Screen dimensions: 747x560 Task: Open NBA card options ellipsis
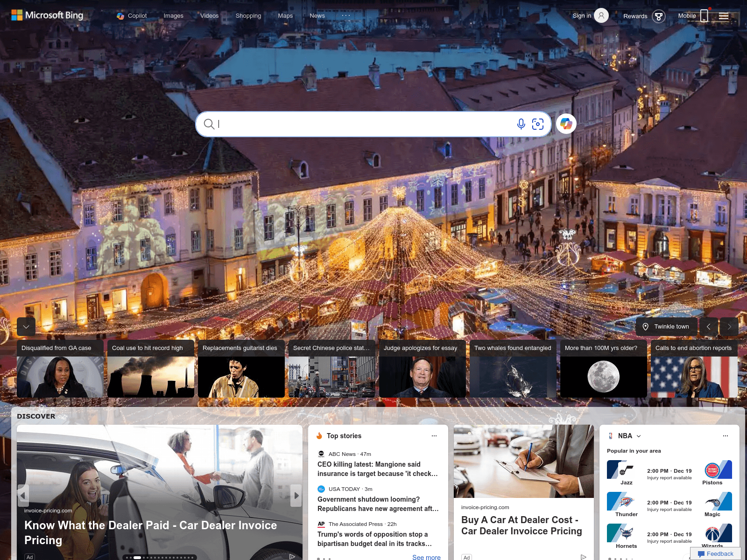click(726, 436)
